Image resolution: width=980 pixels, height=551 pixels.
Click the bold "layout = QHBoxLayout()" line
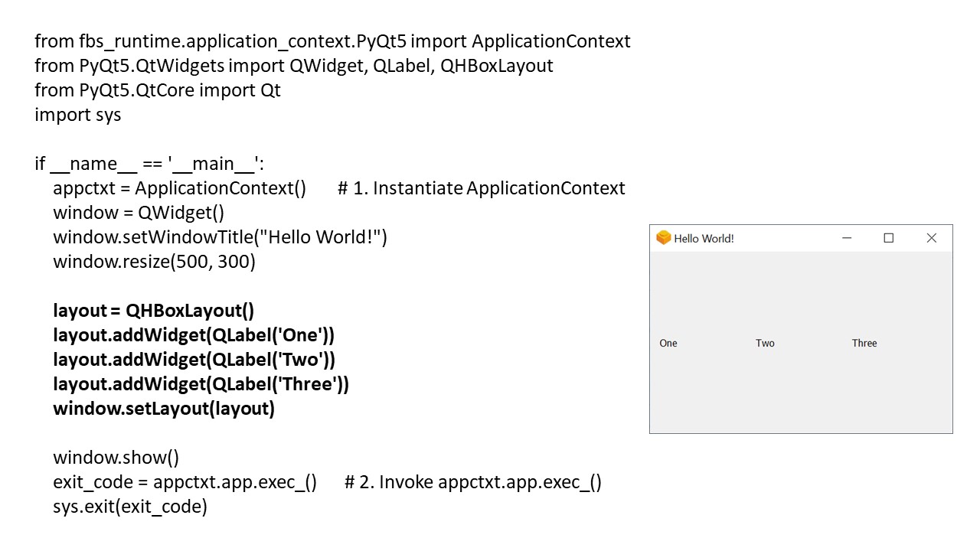(x=153, y=311)
